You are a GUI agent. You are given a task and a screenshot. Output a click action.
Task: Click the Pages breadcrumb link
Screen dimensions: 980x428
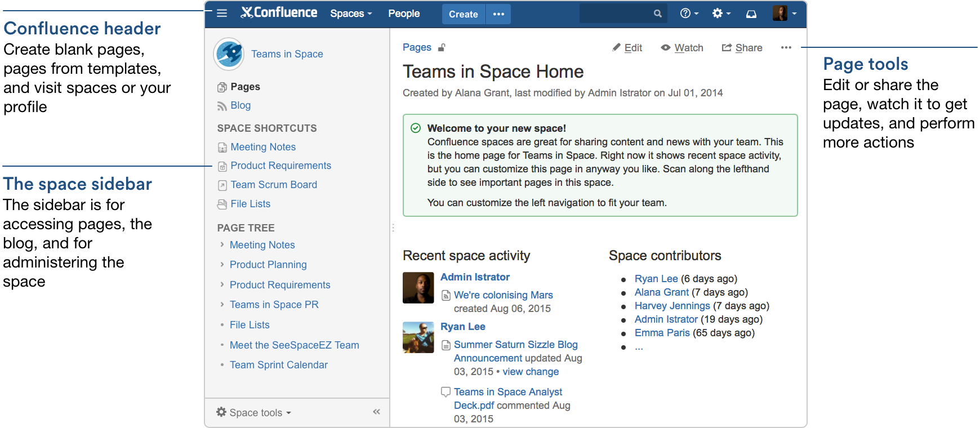[417, 47]
